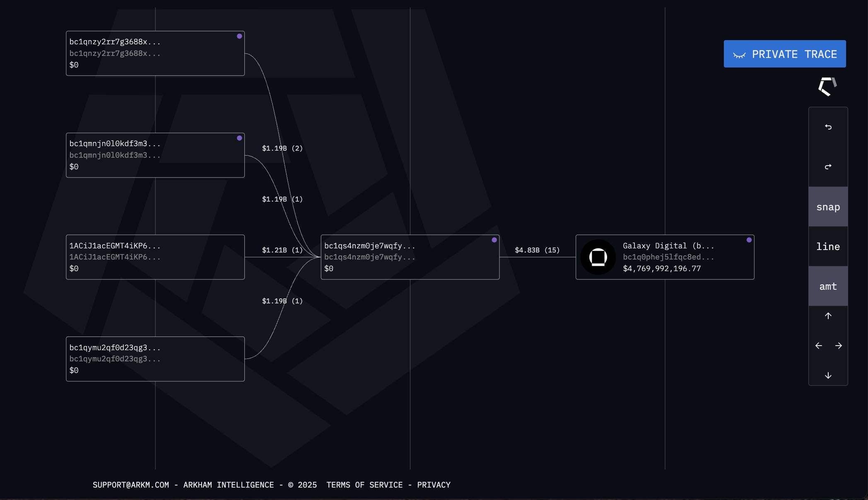Select the bc1qs4nzm0je7wqfy center node
Screen dimensions: 868x500
[x=410, y=257]
